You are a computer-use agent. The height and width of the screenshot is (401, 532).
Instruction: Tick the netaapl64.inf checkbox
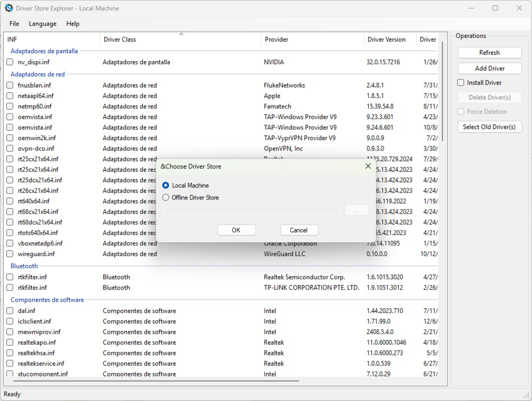tap(10, 96)
